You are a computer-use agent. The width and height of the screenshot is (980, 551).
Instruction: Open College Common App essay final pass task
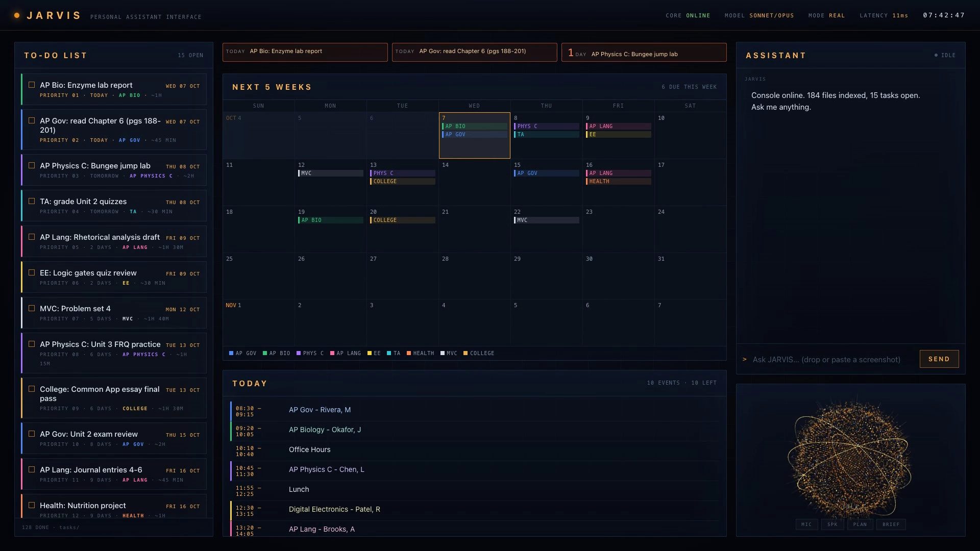click(114, 398)
